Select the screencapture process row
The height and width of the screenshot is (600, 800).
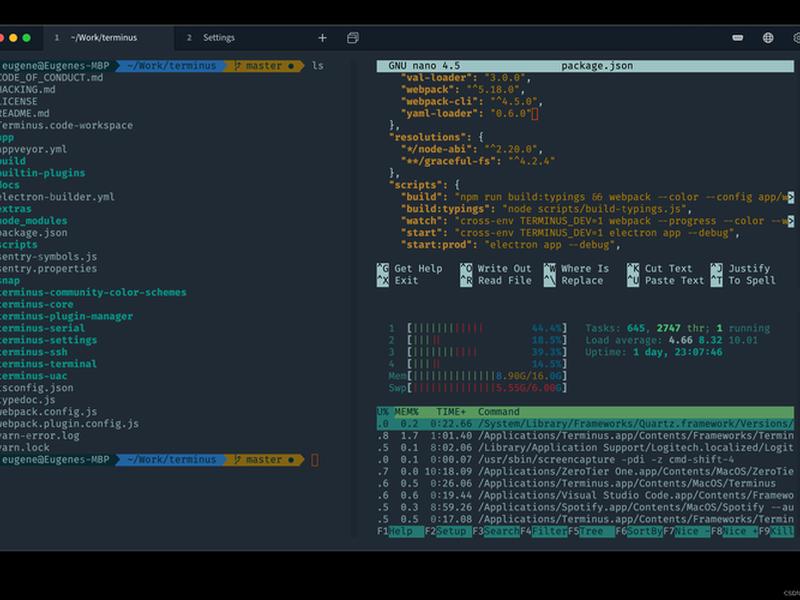[x=585, y=460]
